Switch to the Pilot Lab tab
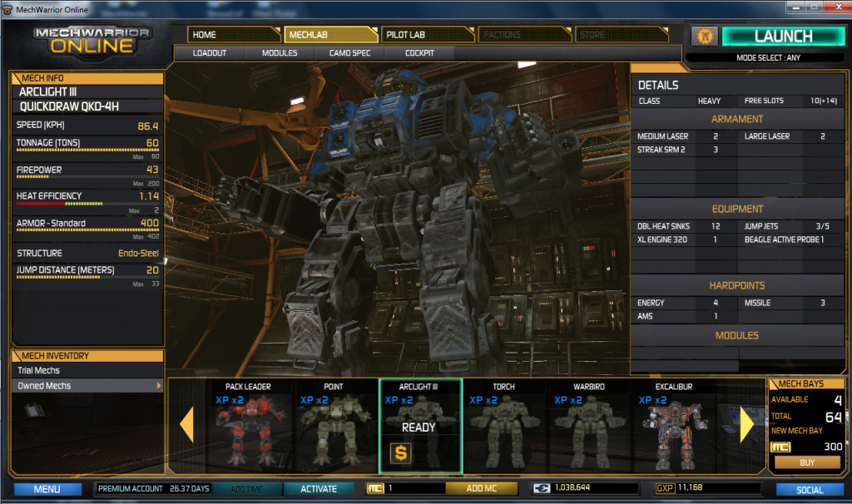Image resolution: width=852 pixels, height=504 pixels. tap(423, 35)
